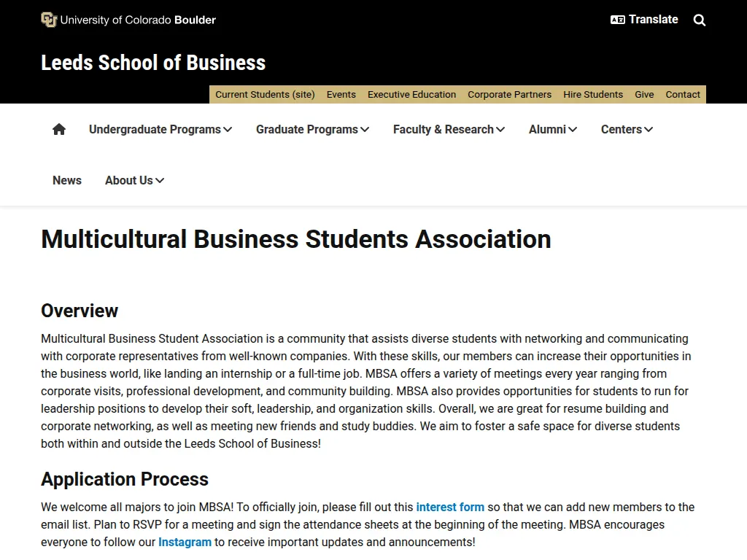Expand the Centers menu chevron
This screenshot has height=560, width=747.
tap(649, 130)
